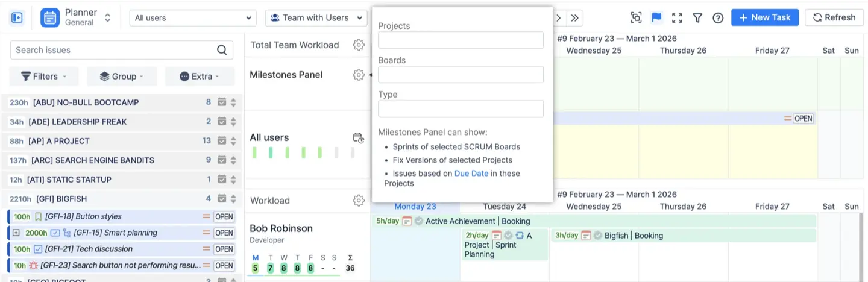Click the Planner calendar app icon

click(50, 18)
